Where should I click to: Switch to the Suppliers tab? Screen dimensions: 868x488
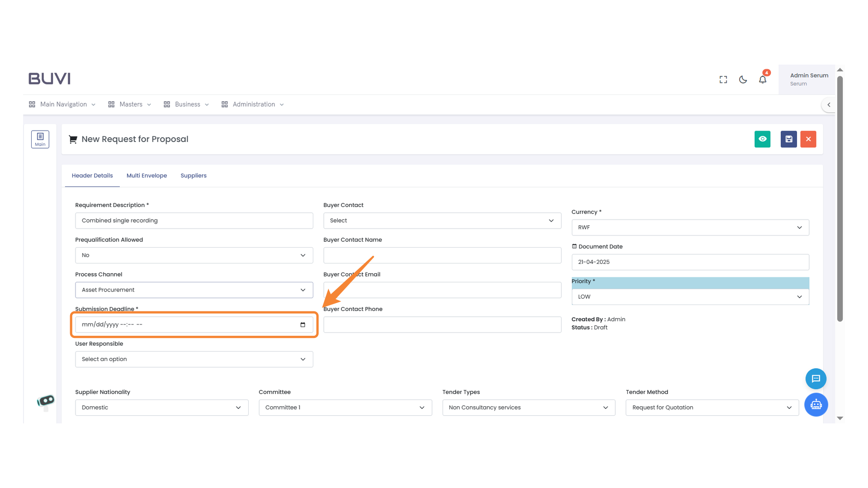click(x=193, y=176)
